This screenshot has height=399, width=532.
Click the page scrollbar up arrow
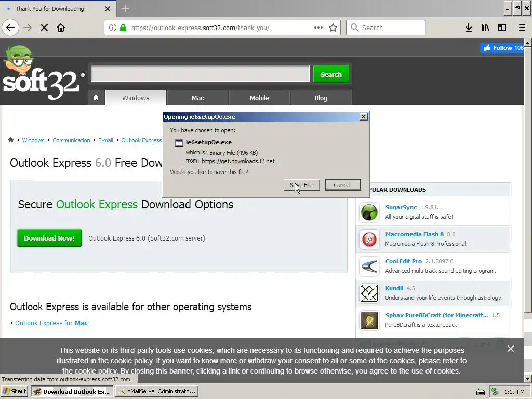pyautogui.click(x=527, y=43)
